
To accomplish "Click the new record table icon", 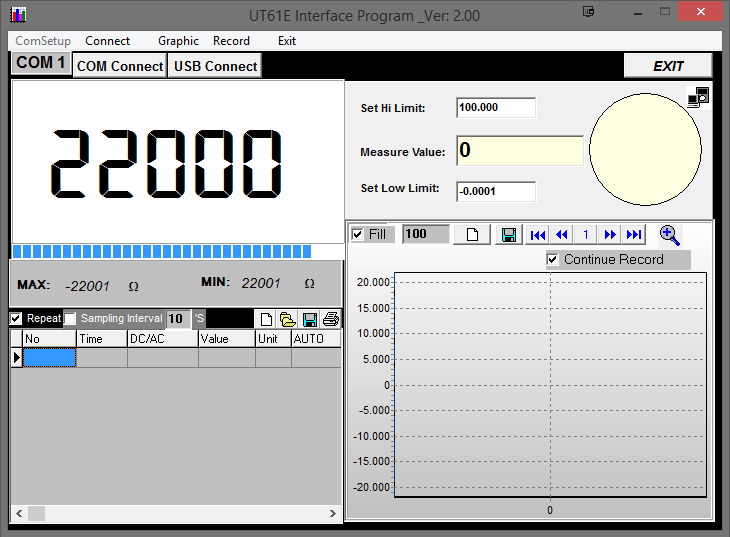I will (266, 319).
